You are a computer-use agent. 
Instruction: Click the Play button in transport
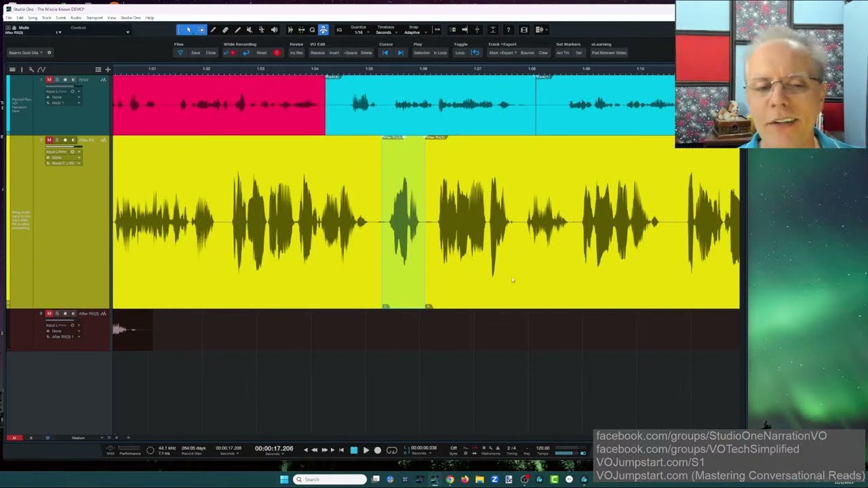(x=366, y=450)
